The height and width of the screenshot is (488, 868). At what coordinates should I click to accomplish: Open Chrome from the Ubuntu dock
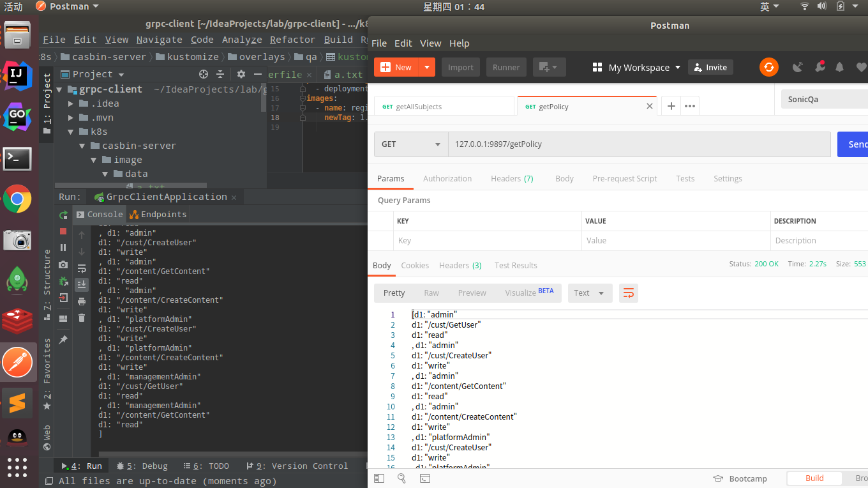17,199
